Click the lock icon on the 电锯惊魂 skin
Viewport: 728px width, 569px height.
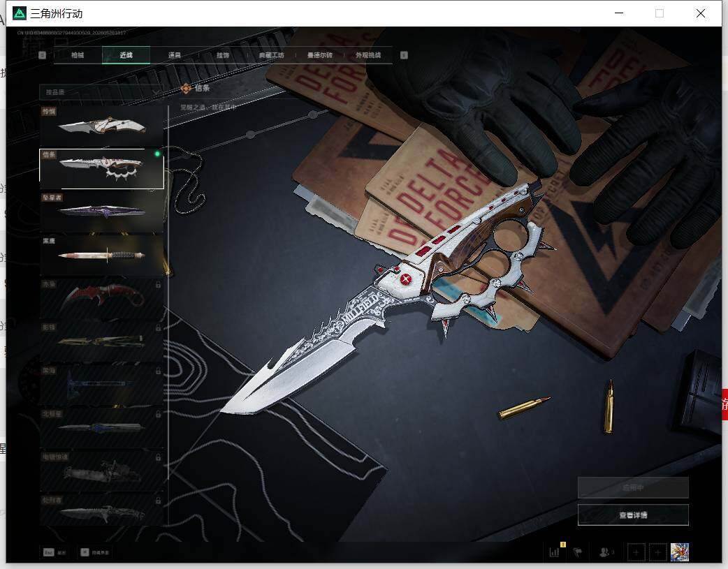(x=158, y=457)
